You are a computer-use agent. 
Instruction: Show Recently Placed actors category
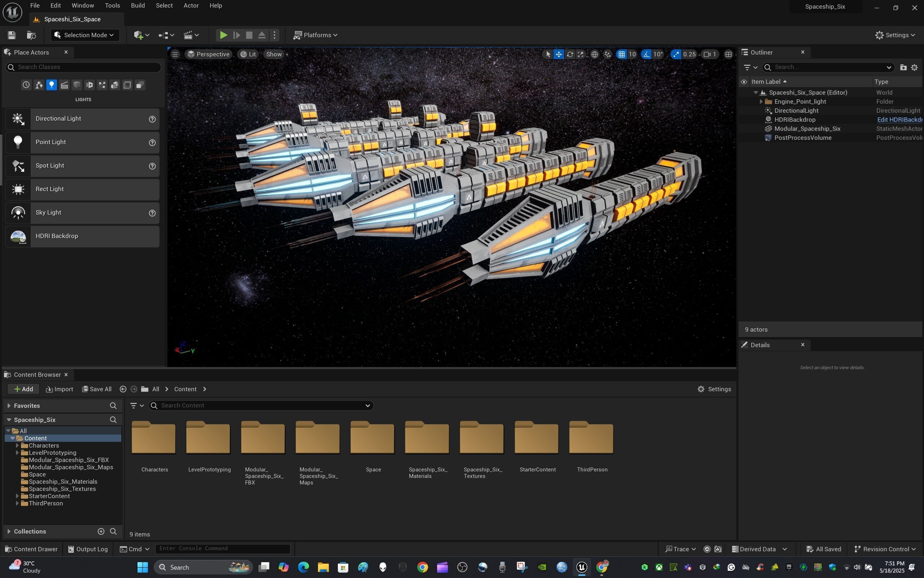pyautogui.click(x=26, y=85)
